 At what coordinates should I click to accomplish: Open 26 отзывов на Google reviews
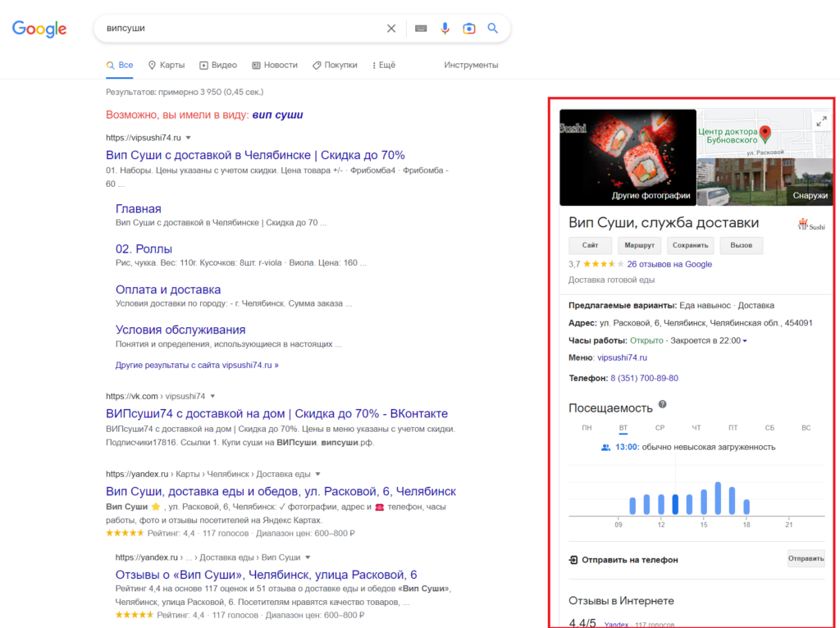pyautogui.click(x=669, y=264)
